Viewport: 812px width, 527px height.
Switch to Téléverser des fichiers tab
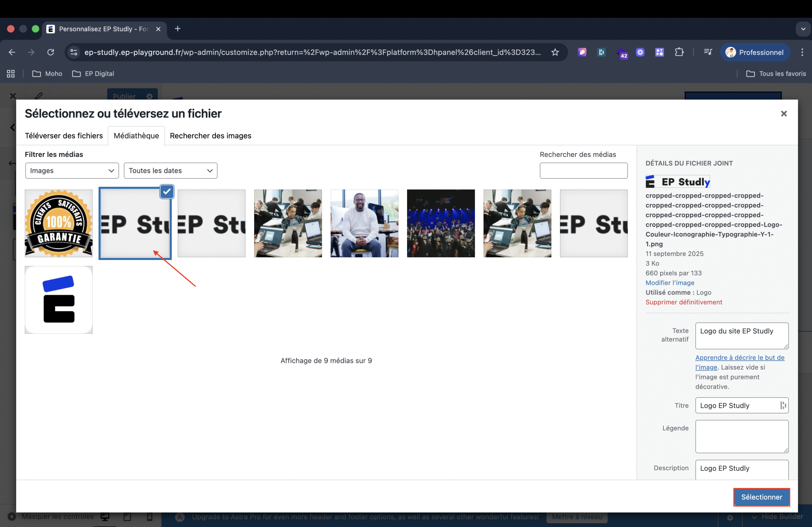click(64, 136)
